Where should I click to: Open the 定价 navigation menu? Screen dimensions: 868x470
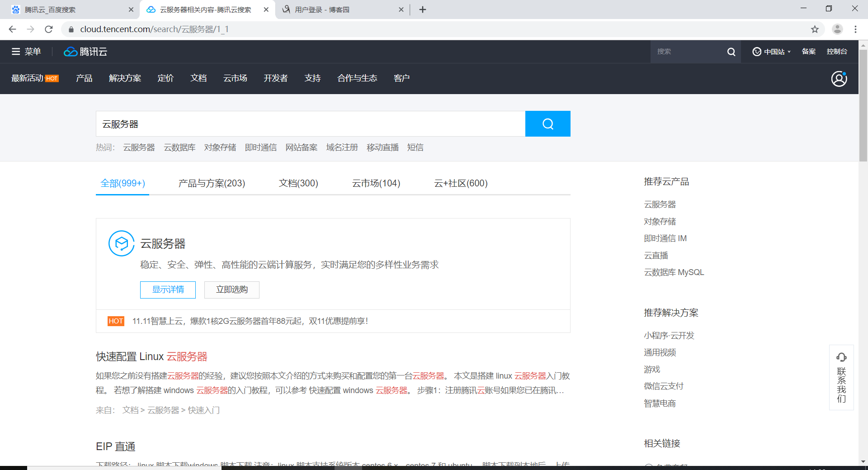pos(165,78)
